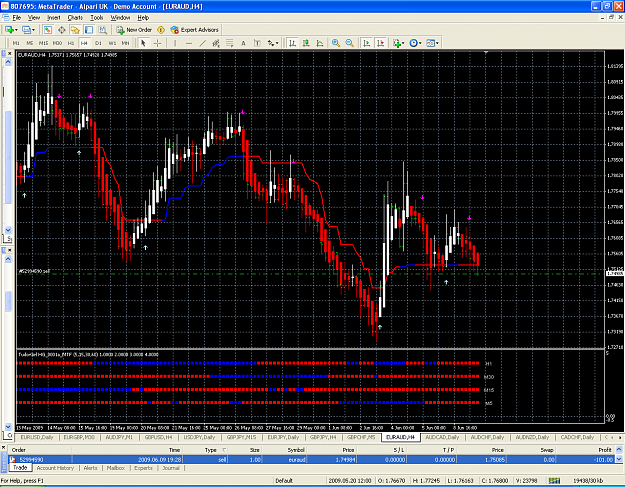Select the MN timeframe button
Screen dimensions: 625x487
coord(125,43)
